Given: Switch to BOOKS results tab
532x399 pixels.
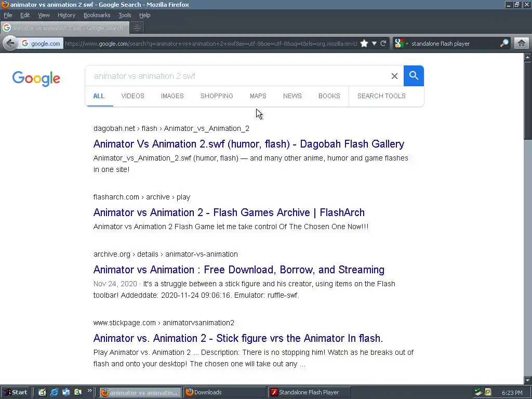Looking at the screenshot, I should click(x=329, y=96).
